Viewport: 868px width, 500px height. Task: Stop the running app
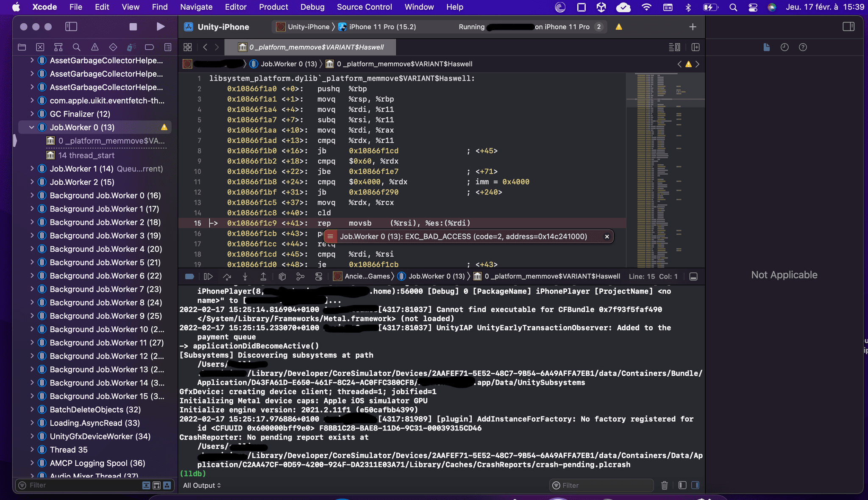click(133, 27)
